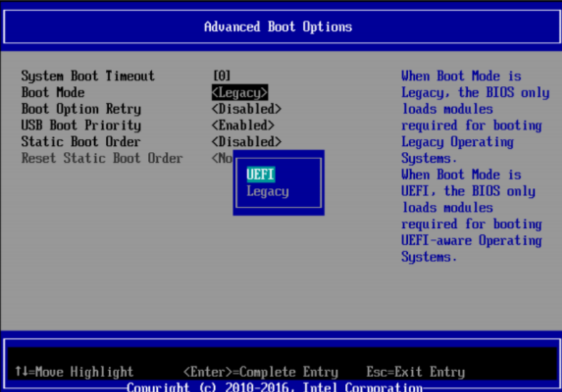This screenshot has width=562, height=392.
Task: Click the Esc=Exit Entry hint
Action: (415, 372)
